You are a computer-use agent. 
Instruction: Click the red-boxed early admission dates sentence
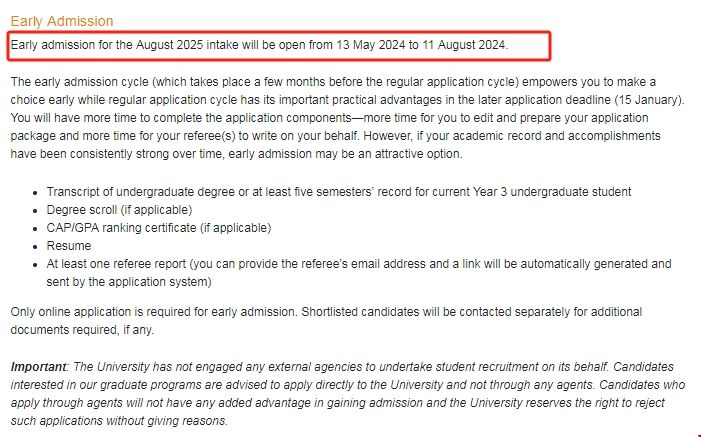[x=260, y=45]
